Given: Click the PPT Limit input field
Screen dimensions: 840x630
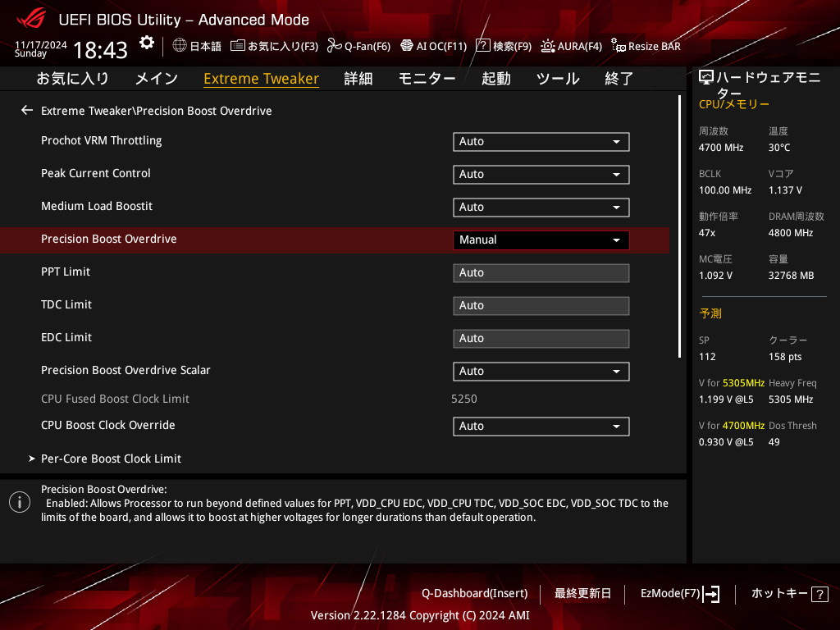Looking at the screenshot, I should click(x=541, y=272).
